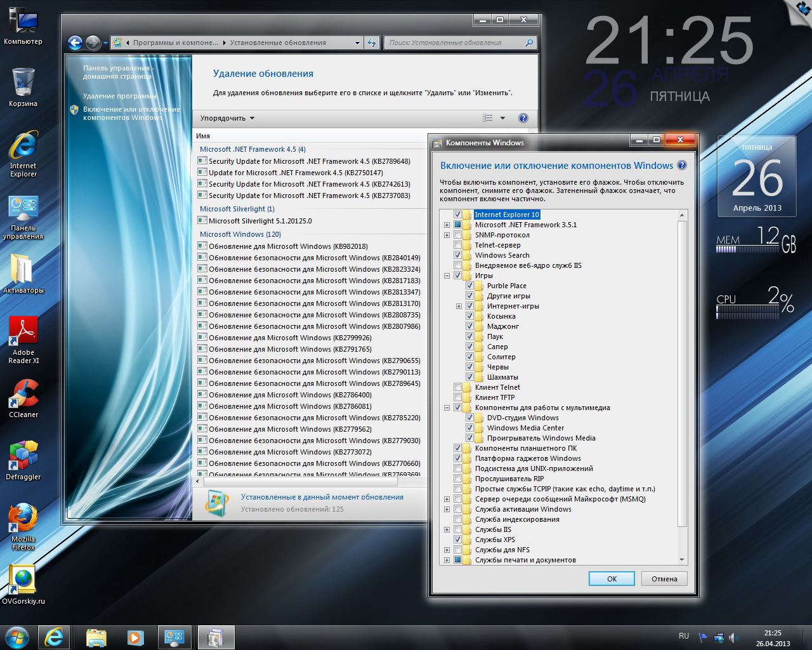Open the address bar history dropdown
This screenshot has width=812, height=650.
pyautogui.click(x=357, y=43)
